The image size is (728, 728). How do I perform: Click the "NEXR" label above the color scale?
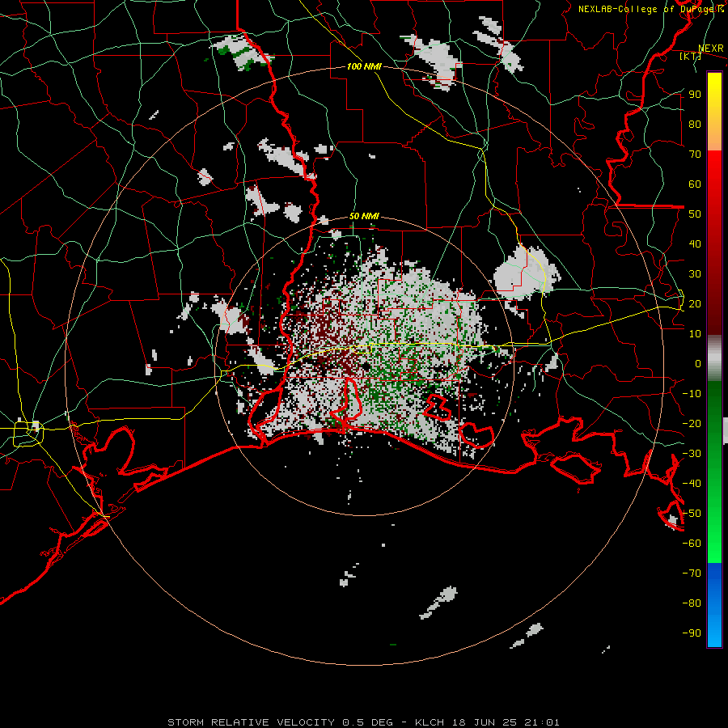[x=710, y=49]
